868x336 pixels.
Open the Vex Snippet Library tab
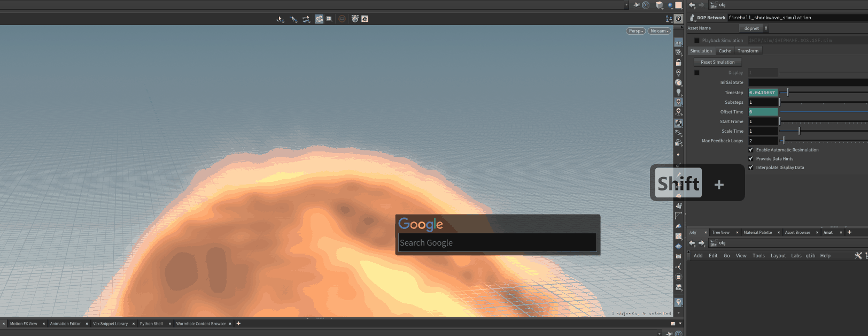coord(110,323)
